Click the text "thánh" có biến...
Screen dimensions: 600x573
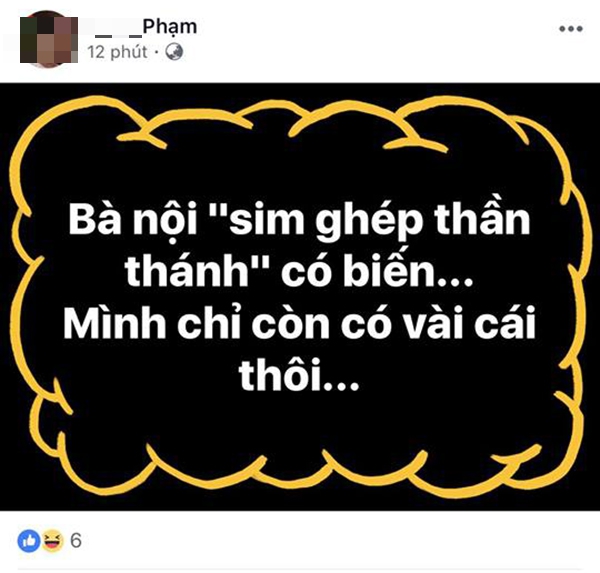coord(299,271)
